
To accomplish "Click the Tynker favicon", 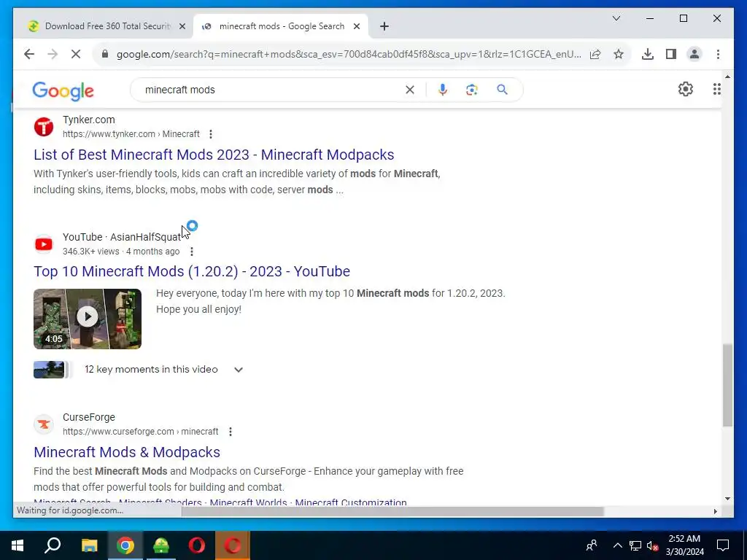I will pyautogui.click(x=44, y=127).
